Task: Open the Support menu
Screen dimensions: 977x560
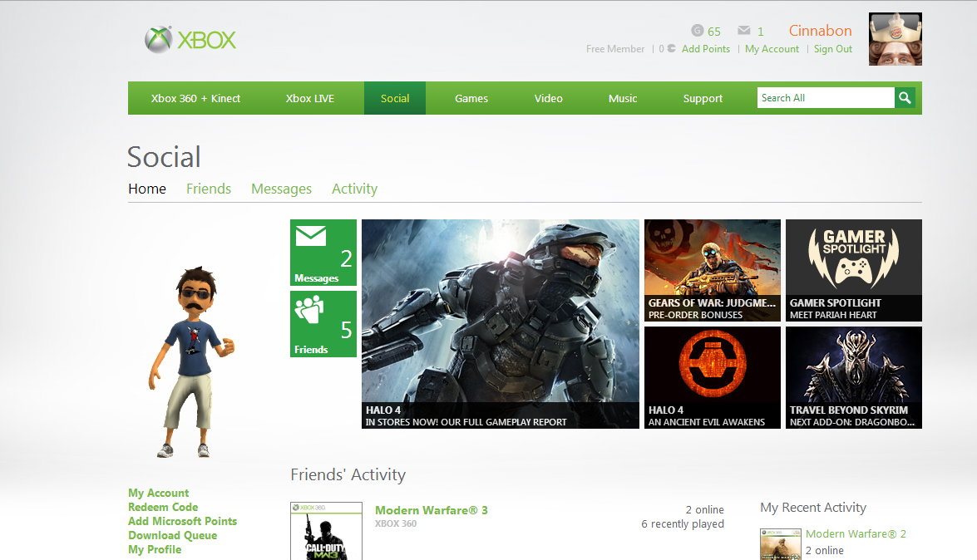Action: (x=703, y=98)
